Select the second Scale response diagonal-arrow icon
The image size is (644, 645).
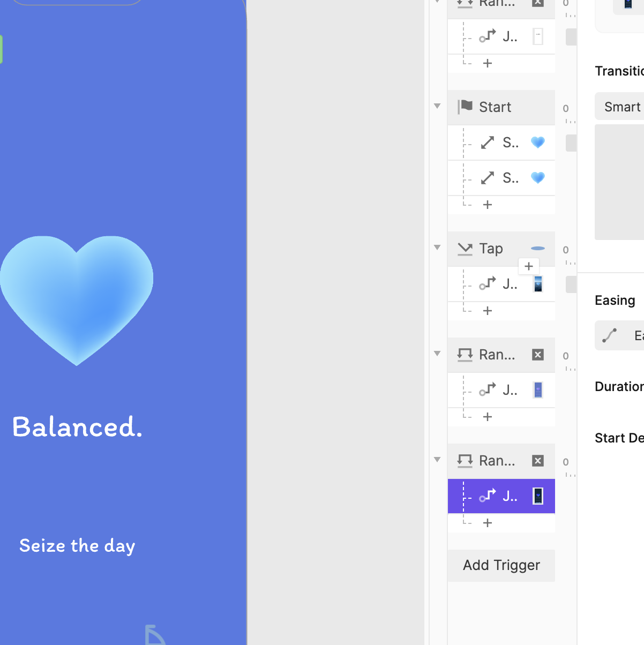(x=486, y=178)
